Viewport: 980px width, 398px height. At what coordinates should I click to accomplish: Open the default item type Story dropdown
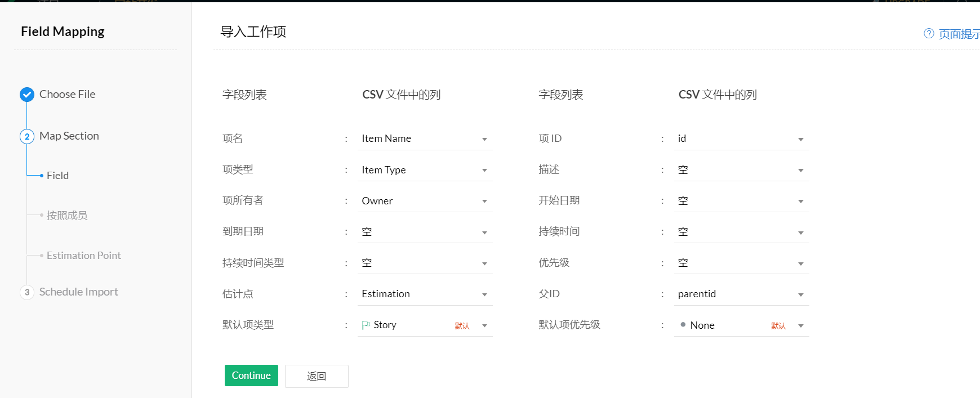coord(484,325)
